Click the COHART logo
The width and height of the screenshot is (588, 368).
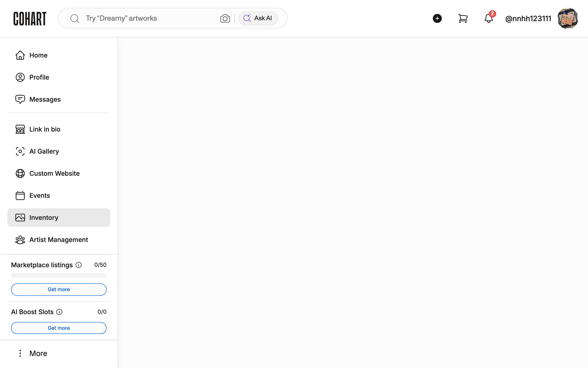click(x=30, y=18)
